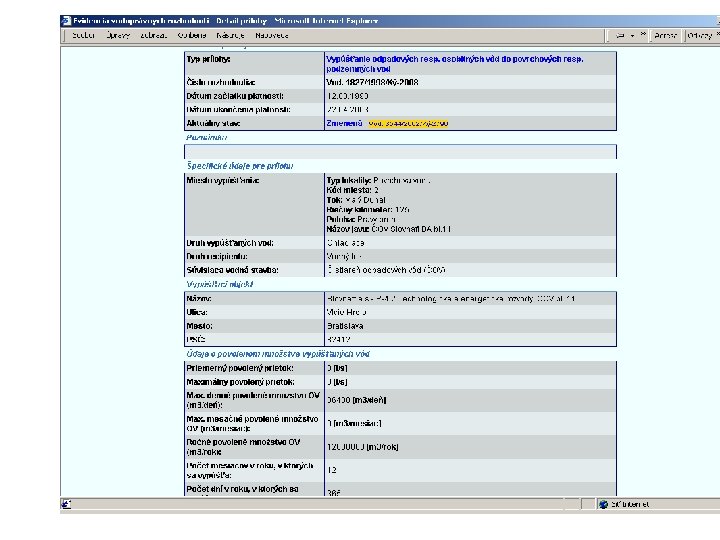Click the Internet zone globe icon
This screenshot has height=540, width=720.
click(x=603, y=504)
